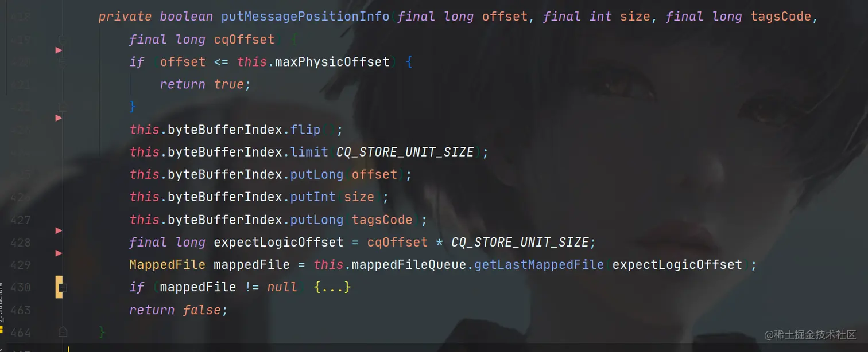Toggle a breakpoint at line number 429
868x352 pixels.
tap(20, 265)
